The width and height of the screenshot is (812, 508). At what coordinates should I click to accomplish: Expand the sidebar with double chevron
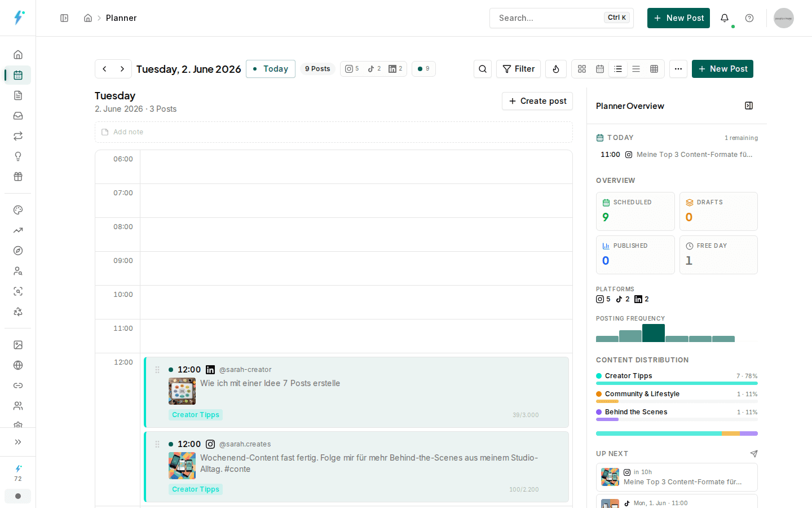tap(18, 442)
